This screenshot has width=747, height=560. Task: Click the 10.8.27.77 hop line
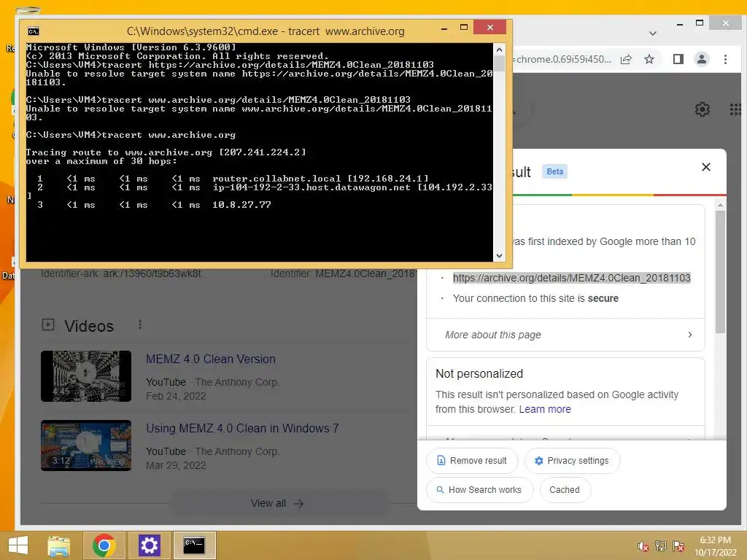click(154, 205)
